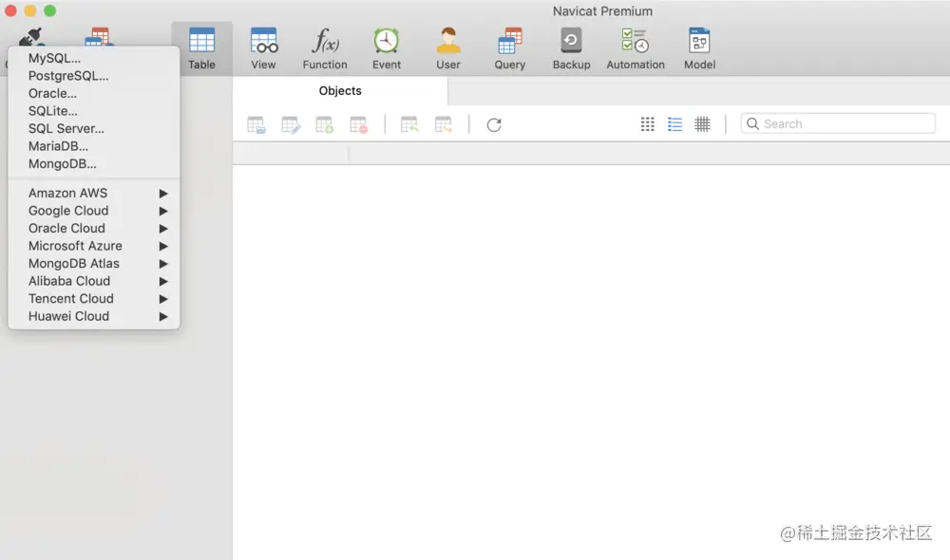Screen dimensions: 950x560
Task: Click the Import Wizard icon
Action: [409, 124]
